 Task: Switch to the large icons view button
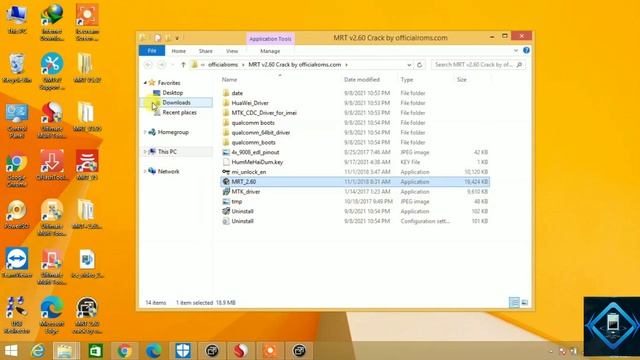(x=525, y=302)
